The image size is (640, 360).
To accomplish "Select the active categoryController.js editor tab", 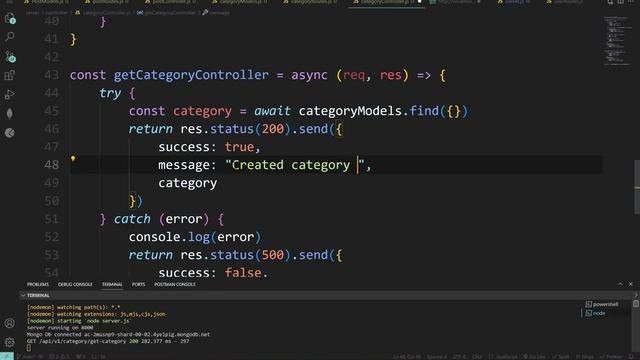I will 386,2.
